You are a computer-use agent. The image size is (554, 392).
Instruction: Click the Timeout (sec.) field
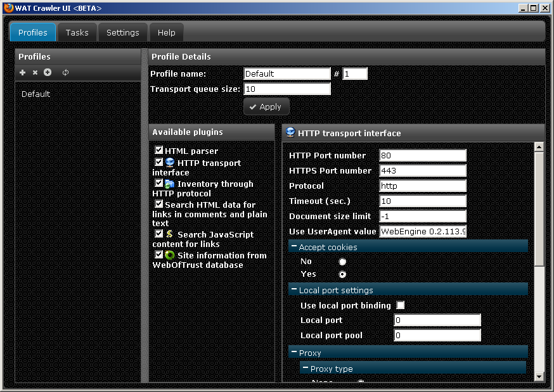pyautogui.click(x=423, y=201)
